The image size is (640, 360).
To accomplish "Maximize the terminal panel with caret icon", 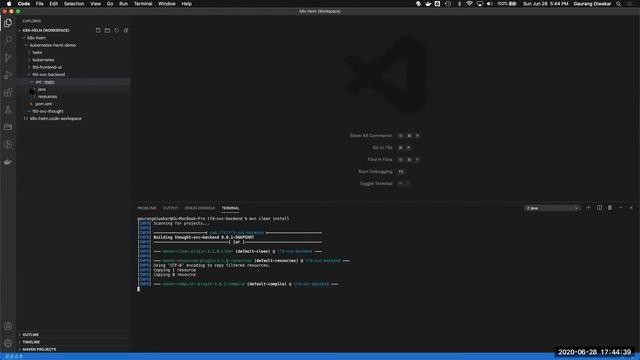I will pos(620,208).
